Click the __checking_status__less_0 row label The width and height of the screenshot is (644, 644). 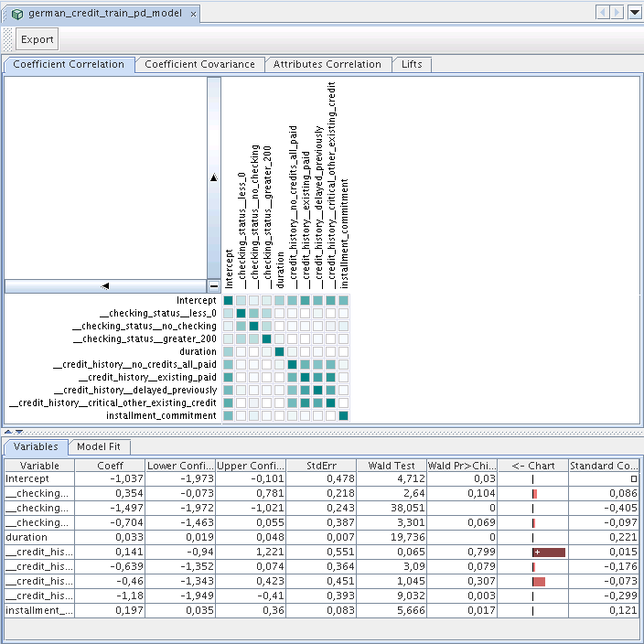click(x=158, y=314)
